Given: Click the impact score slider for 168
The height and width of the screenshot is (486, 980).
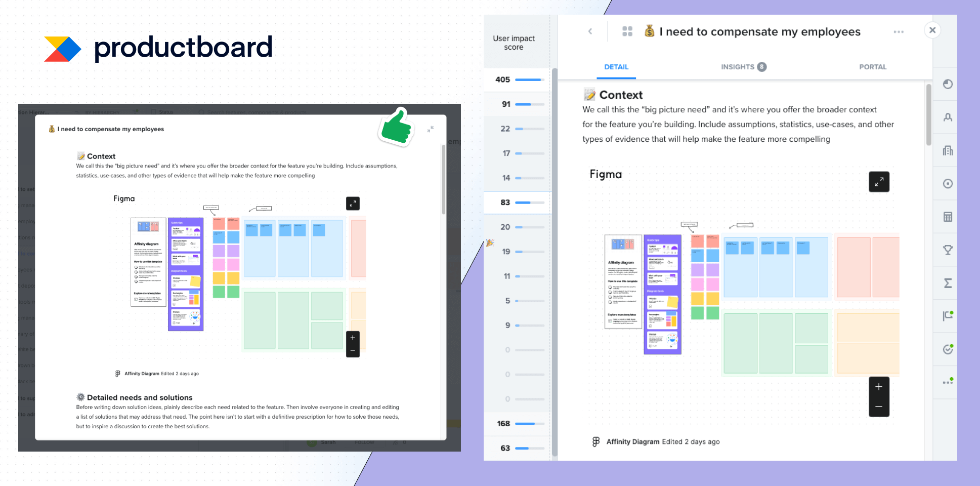Looking at the screenshot, I should 530,424.
